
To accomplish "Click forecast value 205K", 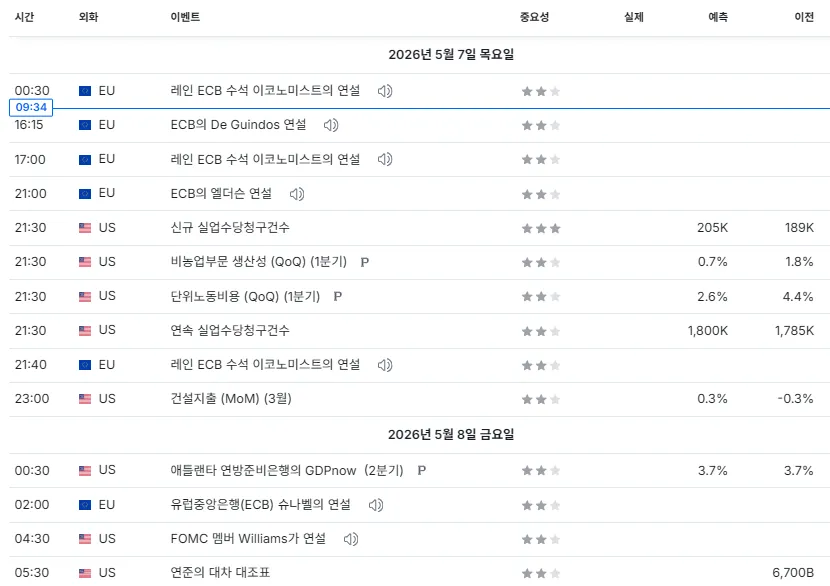I will click(712, 228).
